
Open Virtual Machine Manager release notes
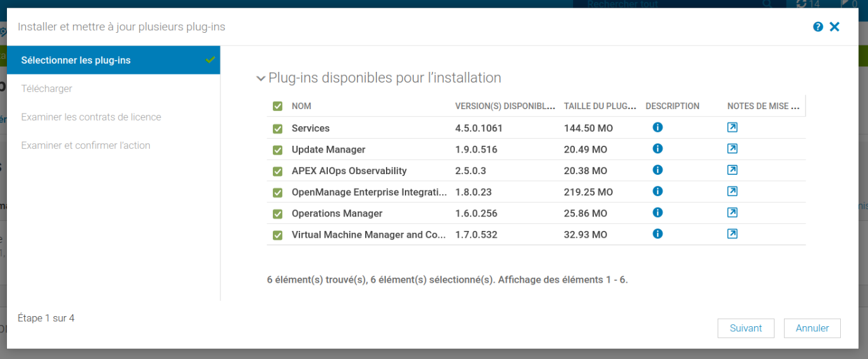click(x=732, y=234)
